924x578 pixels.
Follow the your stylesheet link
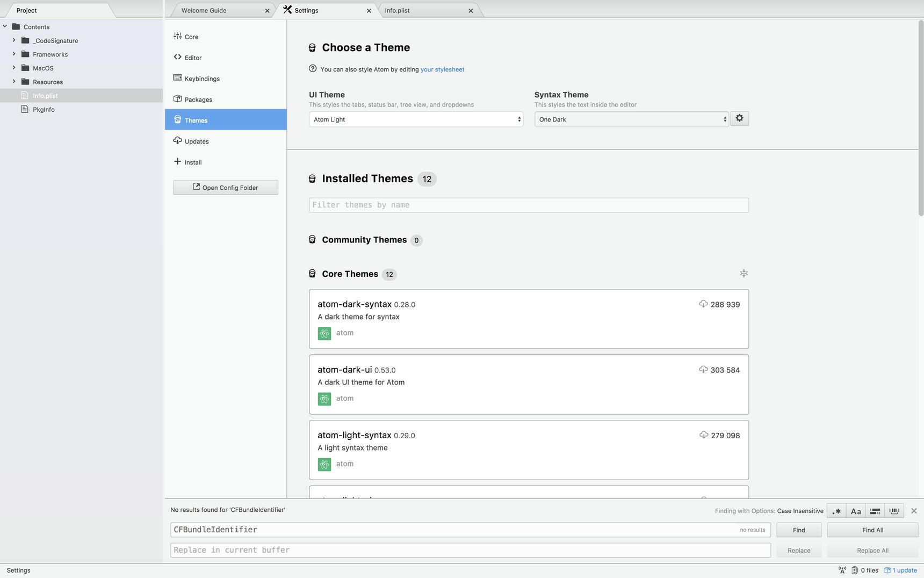[442, 69]
